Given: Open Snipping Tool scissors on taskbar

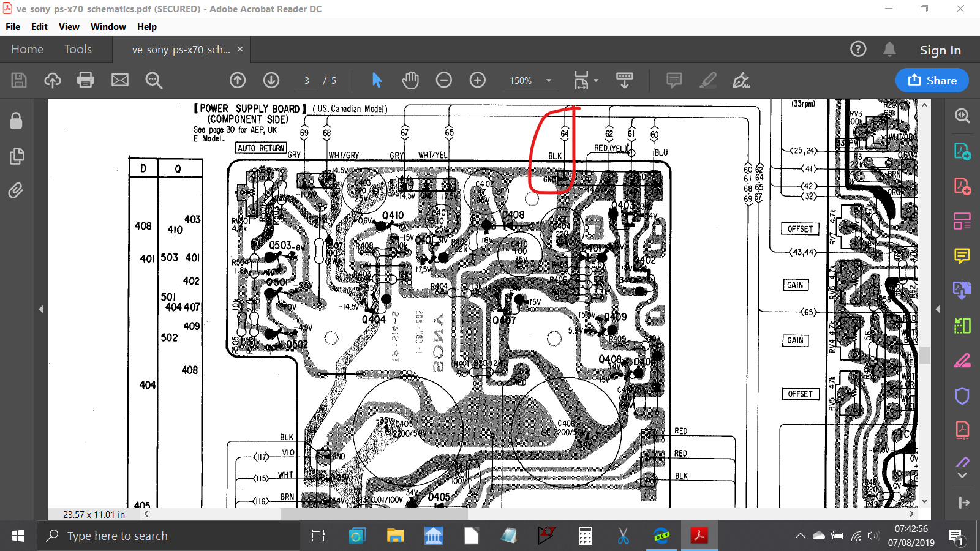Looking at the screenshot, I should click(623, 536).
